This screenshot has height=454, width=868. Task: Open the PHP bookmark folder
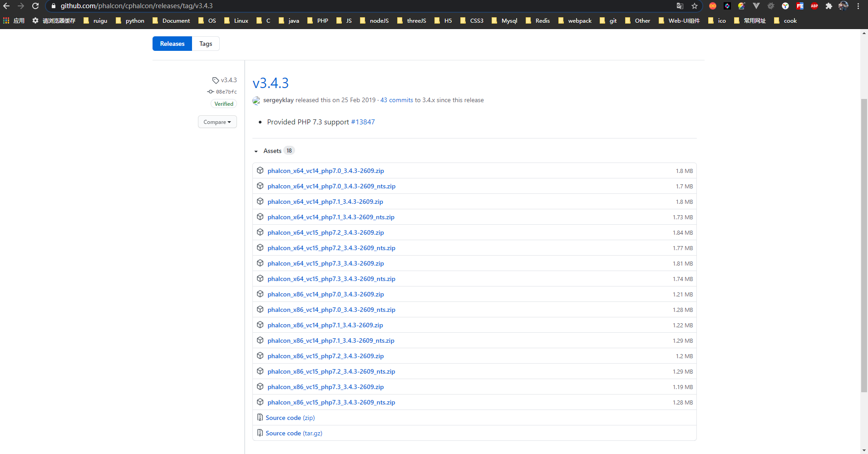point(318,20)
